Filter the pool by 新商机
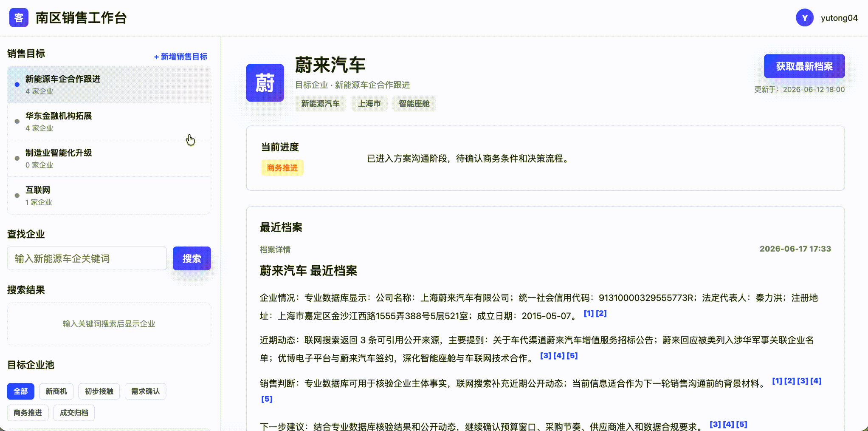868x431 pixels. [x=56, y=391]
